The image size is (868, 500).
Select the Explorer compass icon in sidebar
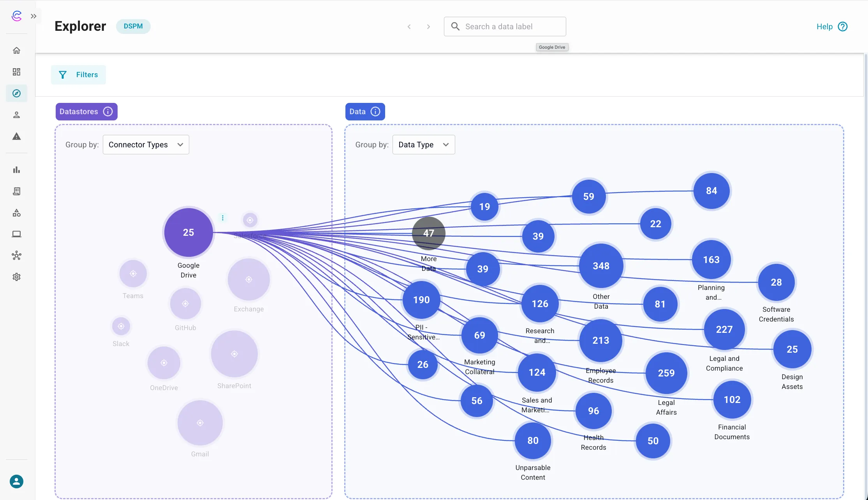pos(16,93)
